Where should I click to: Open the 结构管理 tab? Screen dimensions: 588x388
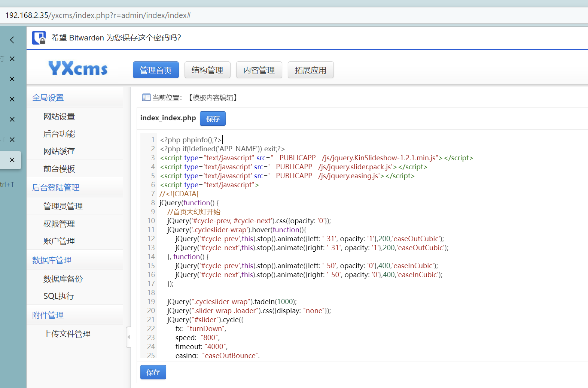pyautogui.click(x=207, y=70)
